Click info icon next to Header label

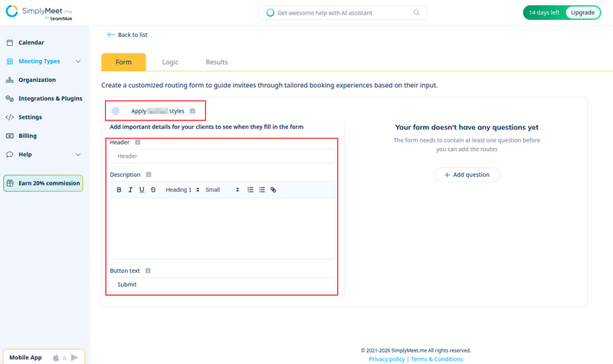click(x=138, y=143)
